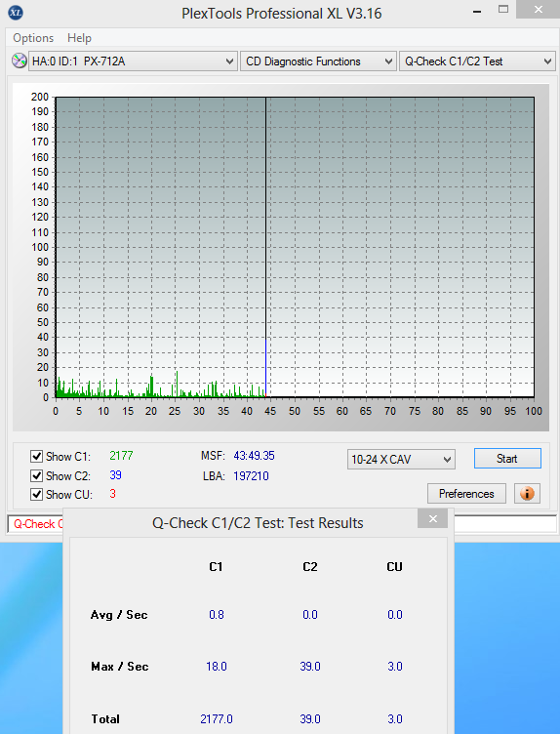Click the C2 Max value 39.0
Viewport: 560px width, 734px height.
tap(310, 666)
